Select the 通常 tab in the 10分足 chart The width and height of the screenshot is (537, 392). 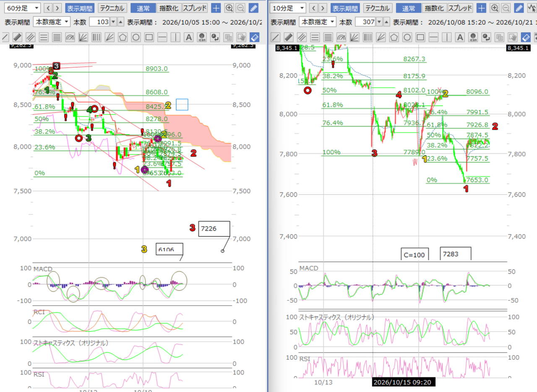[408, 8]
